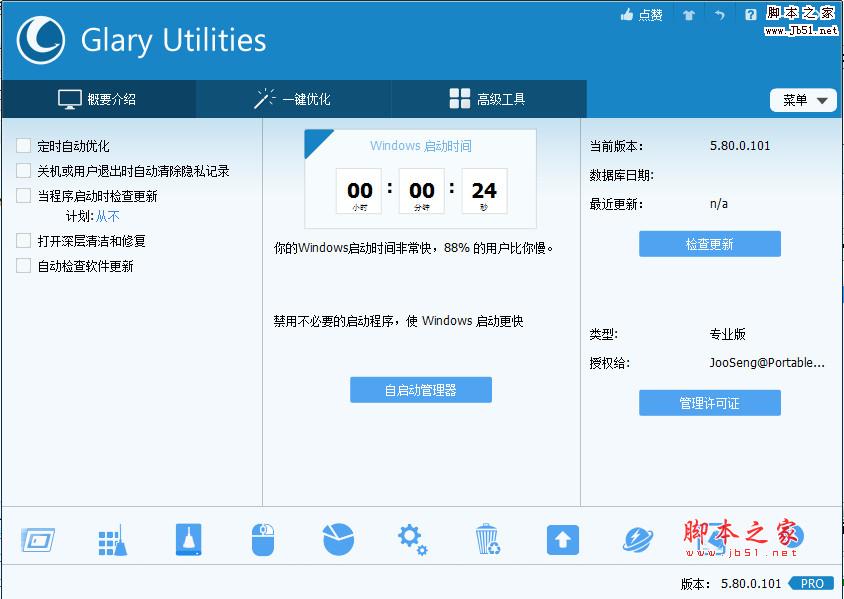The image size is (844, 599).
Task: Switch to the 高级工具 tab
Action: click(488, 99)
